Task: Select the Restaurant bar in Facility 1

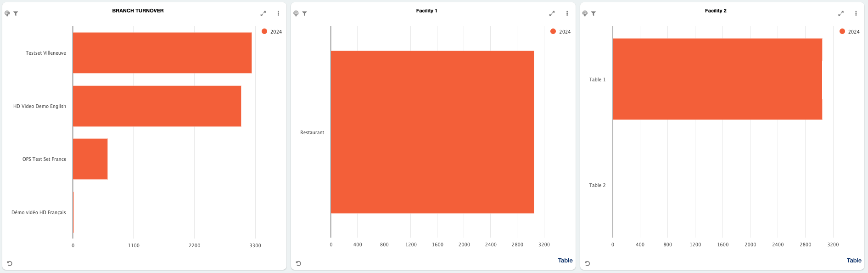Action: 432,132
